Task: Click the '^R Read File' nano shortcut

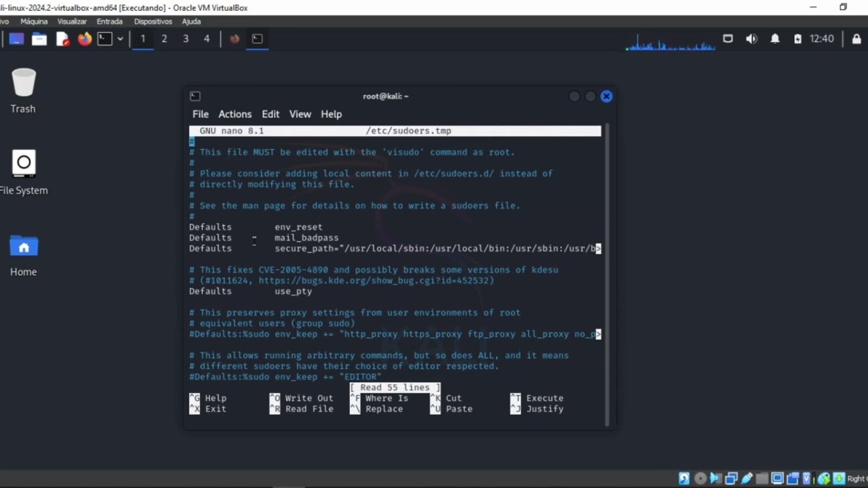Action: pos(302,409)
